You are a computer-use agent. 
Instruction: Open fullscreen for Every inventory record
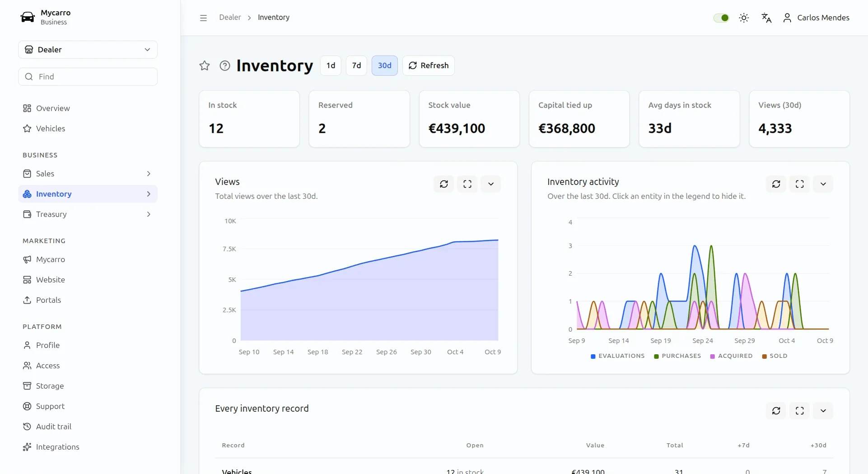pyautogui.click(x=800, y=411)
